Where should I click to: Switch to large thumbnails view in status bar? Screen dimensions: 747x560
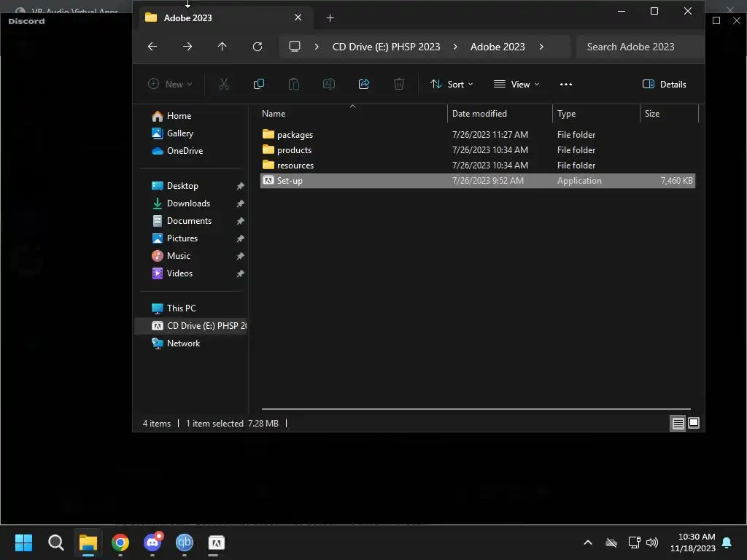pos(694,424)
